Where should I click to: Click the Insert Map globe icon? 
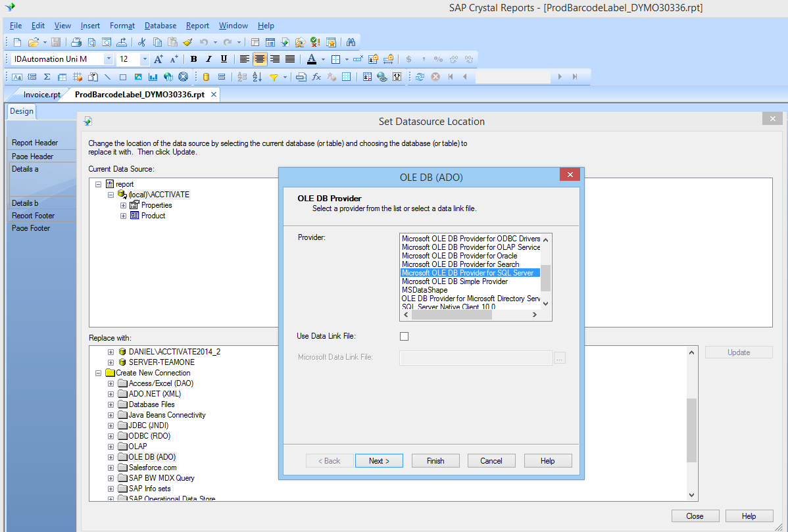168,77
